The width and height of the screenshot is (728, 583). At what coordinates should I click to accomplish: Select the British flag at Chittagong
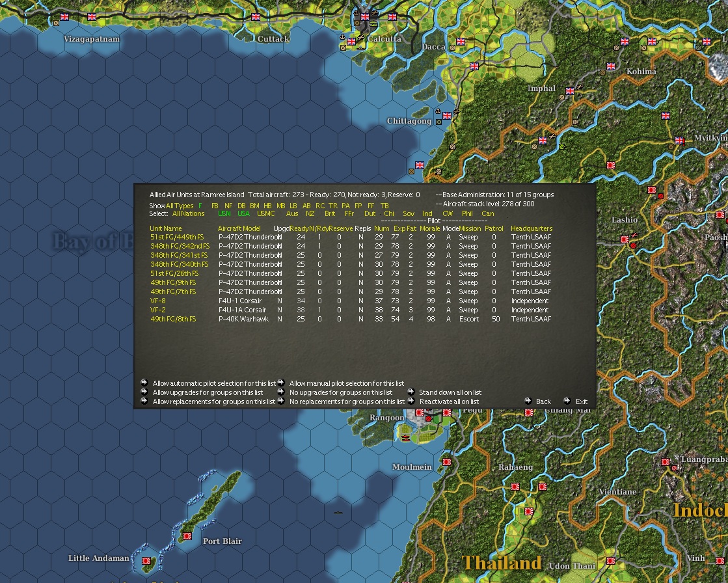coord(447,116)
